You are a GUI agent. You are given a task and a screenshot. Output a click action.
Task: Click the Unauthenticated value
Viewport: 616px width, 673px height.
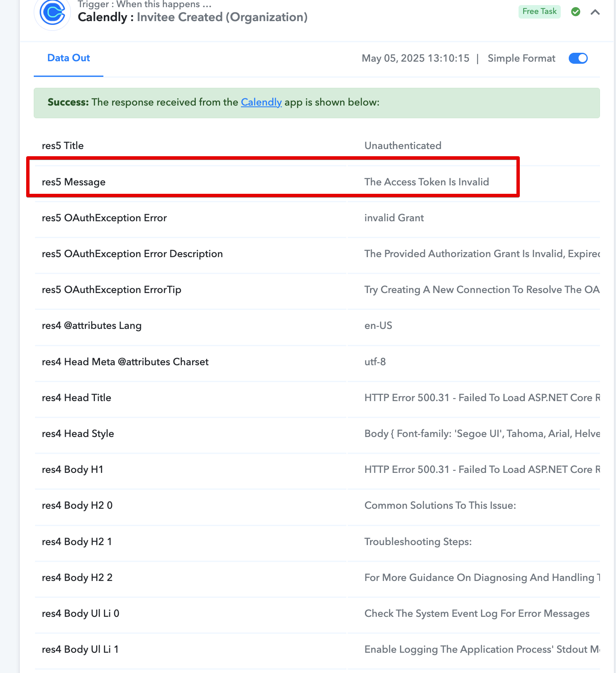point(403,146)
